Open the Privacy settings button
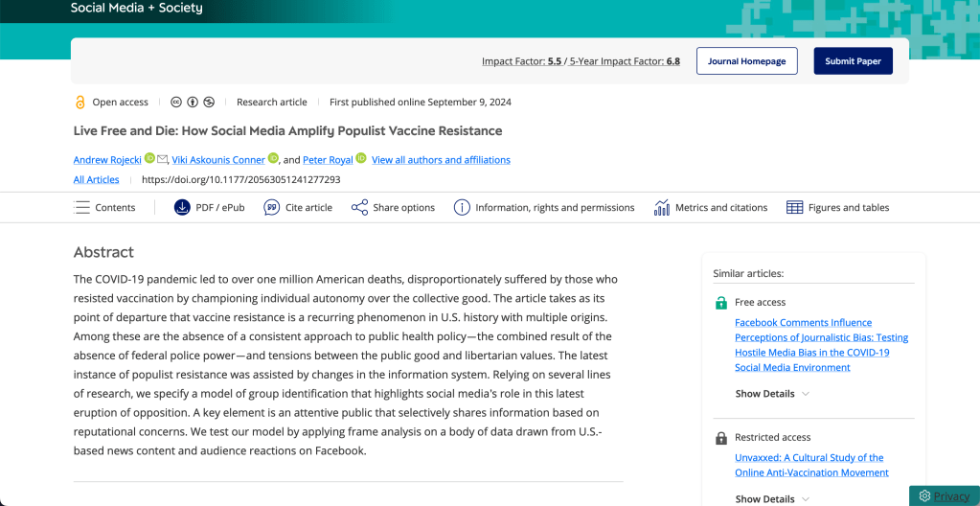 point(944,495)
